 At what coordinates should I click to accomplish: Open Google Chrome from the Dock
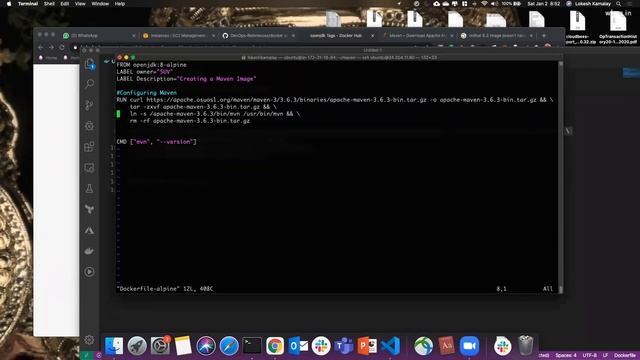point(275,346)
